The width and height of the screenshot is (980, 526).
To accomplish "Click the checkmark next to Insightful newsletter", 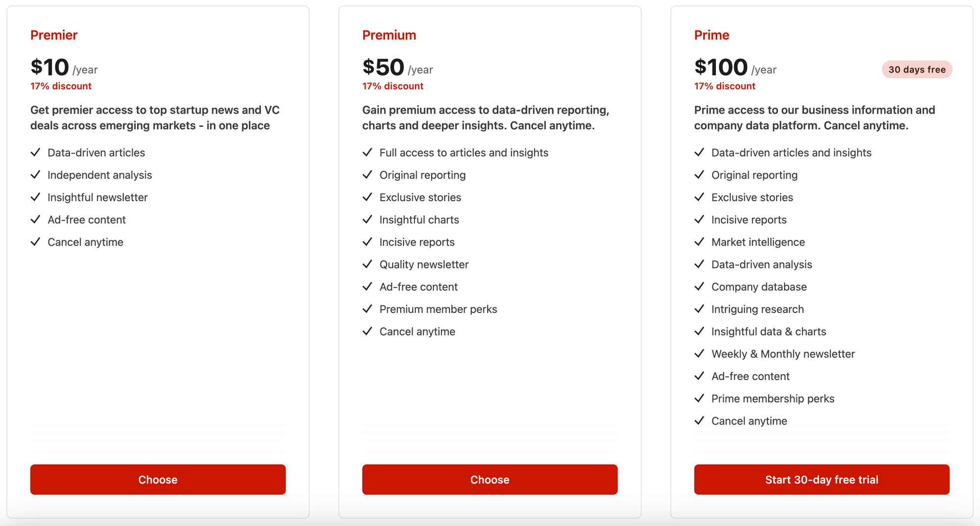I will tap(35, 197).
